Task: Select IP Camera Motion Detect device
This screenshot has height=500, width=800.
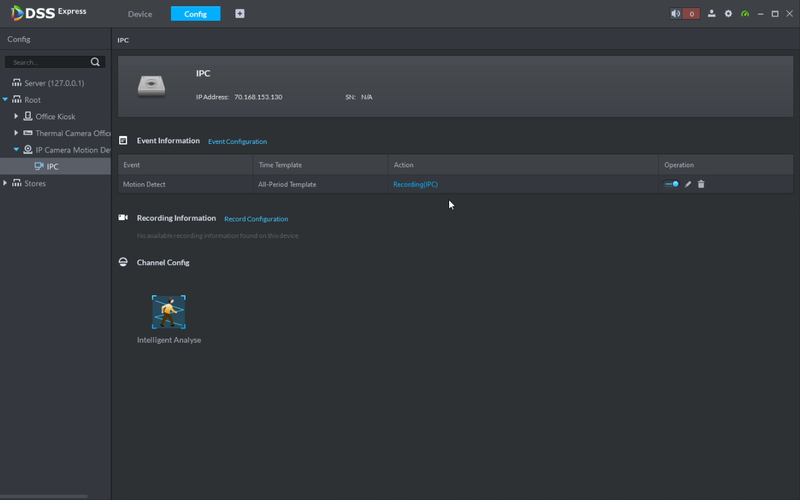Action: [72, 150]
